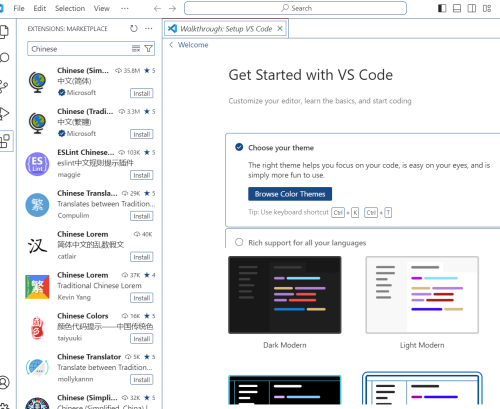Viewport: 500px width, 409px height.
Task: Open the Chinese (Simpli... 32K entry title
Action: click(x=87, y=398)
